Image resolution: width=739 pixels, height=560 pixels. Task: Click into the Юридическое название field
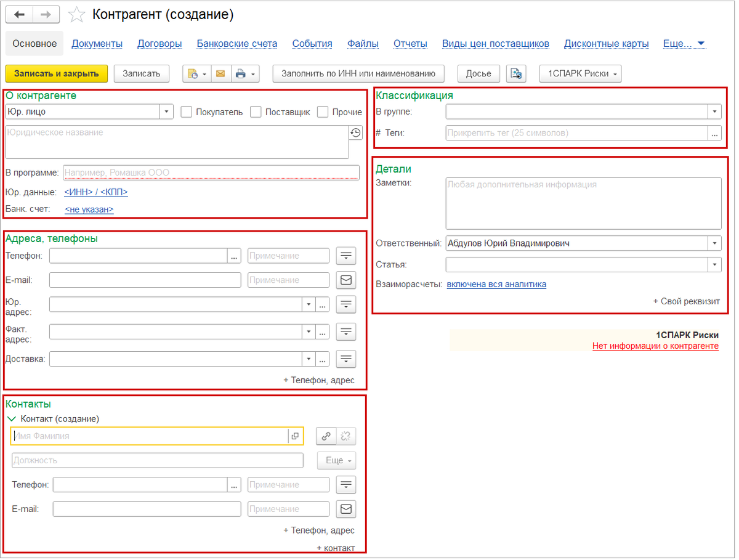[x=177, y=142]
